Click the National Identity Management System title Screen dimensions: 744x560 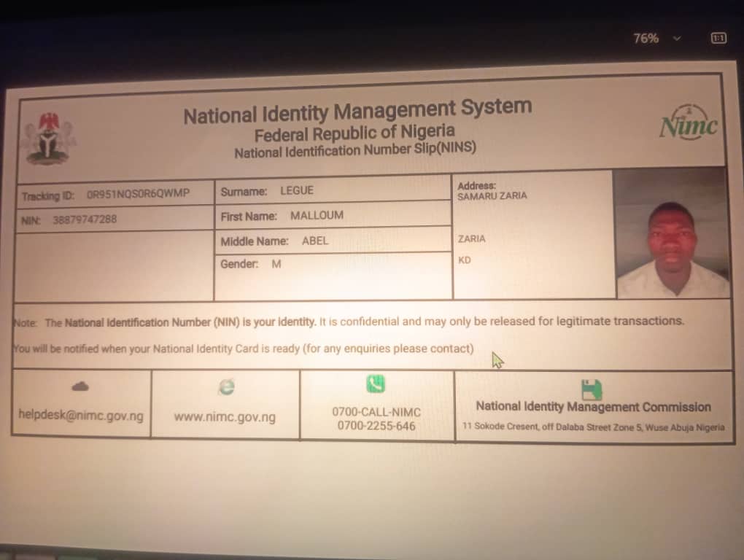point(357,112)
